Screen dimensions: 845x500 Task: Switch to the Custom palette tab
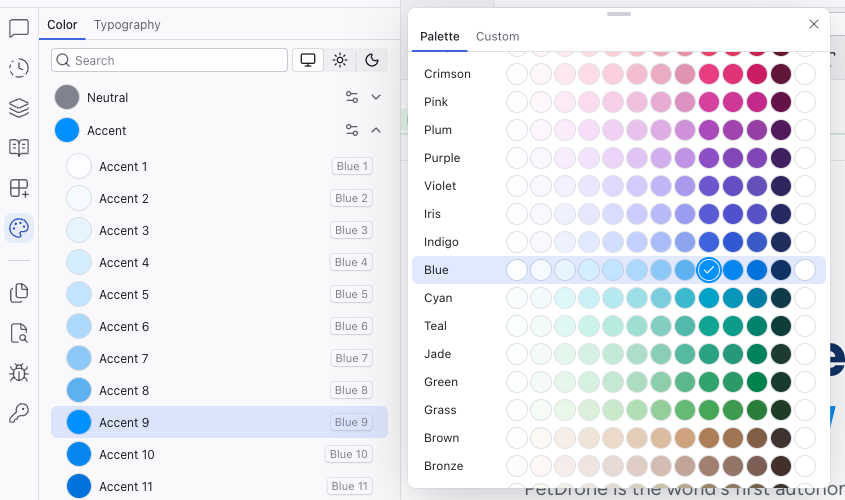497,37
